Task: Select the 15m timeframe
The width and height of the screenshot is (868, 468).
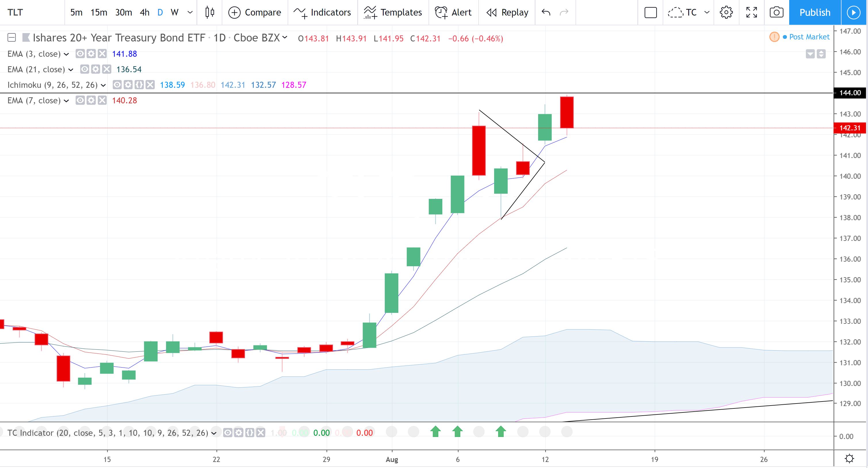Action: pos(99,12)
